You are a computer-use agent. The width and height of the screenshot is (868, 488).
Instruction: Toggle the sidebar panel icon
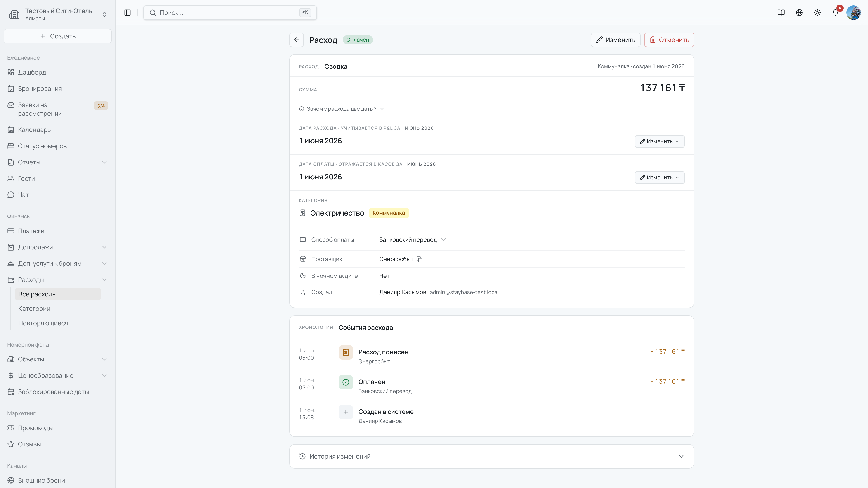point(127,12)
